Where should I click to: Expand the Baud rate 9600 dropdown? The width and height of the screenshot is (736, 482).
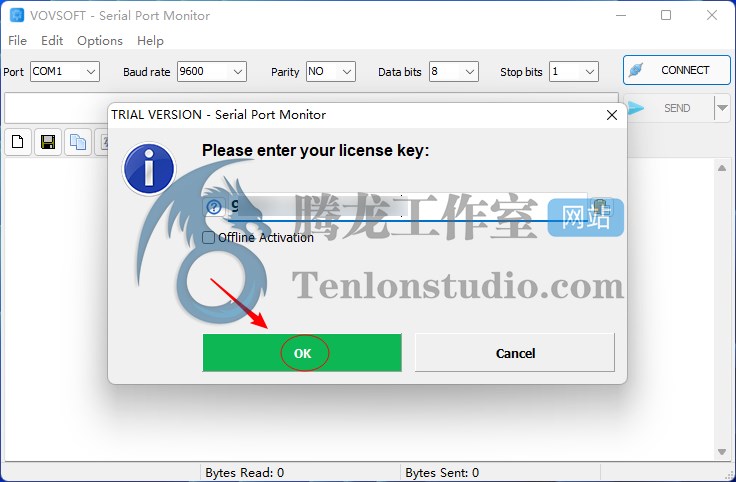[x=212, y=72]
